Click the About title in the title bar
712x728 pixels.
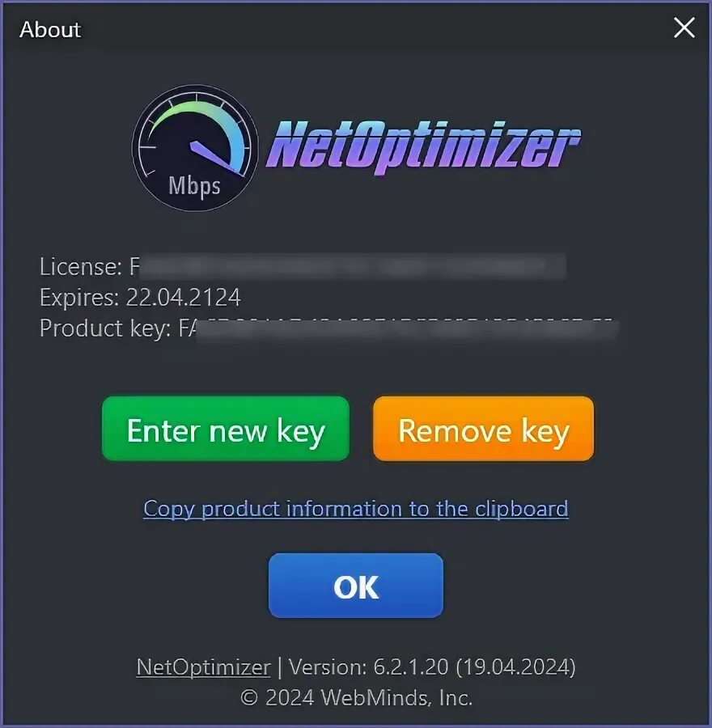point(50,29)
